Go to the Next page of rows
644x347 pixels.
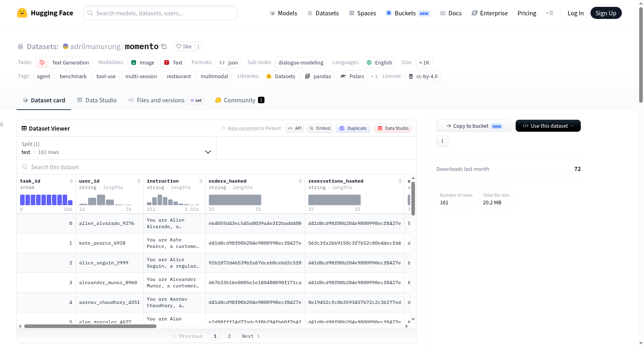(251, 336)
